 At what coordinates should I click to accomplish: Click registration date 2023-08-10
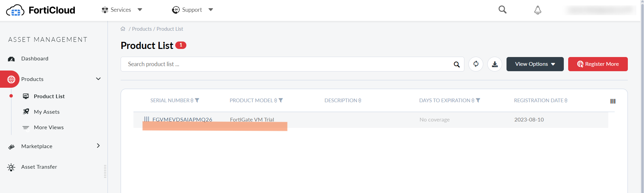(x=529, y=120)
